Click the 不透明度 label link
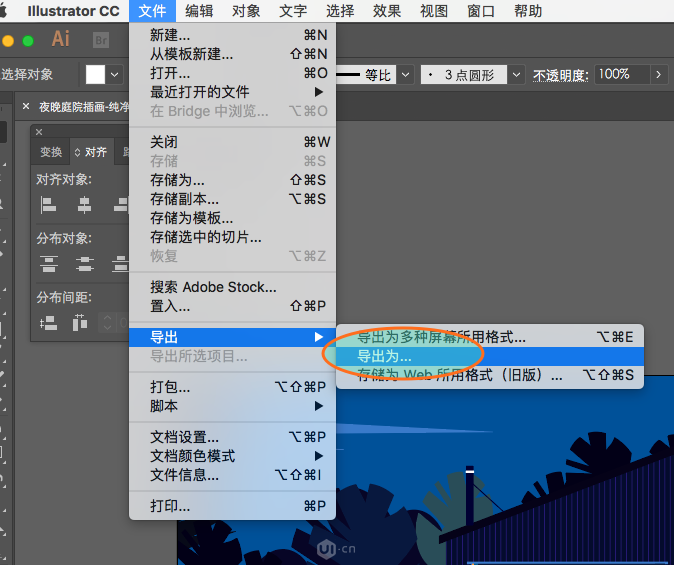This screenshot has height=565, width=674. (x=561, y=76)
